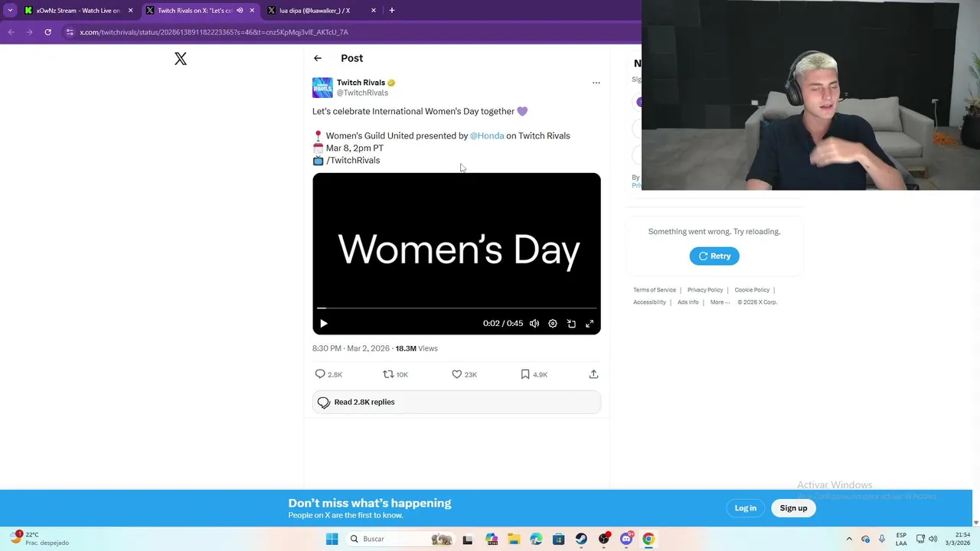This screenshot has height=551, width=980.
Task: Click the Twitch Rivals display name
Action: (x=361, y=83)
